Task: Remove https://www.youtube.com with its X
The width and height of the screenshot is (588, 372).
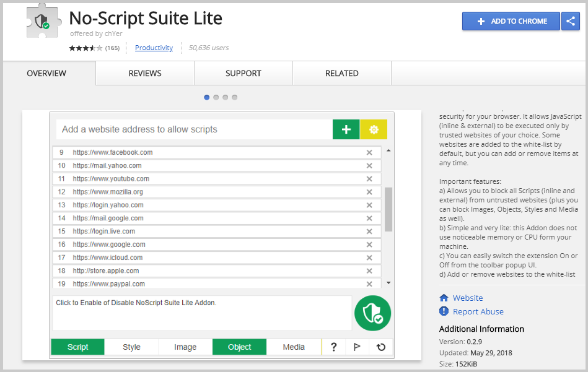Action: point(369,179)
